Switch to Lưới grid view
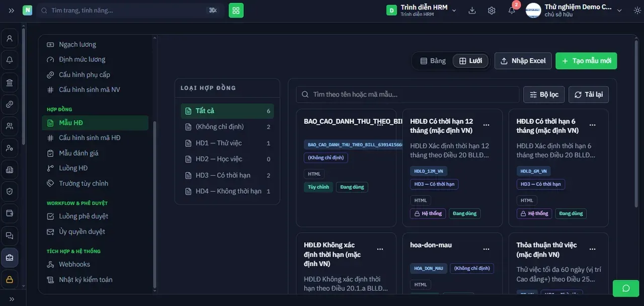 point(470,61)
